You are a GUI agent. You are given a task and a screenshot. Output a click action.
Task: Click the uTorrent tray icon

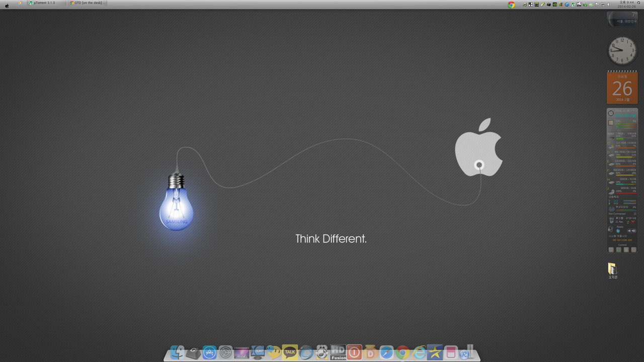pos(573,5)
